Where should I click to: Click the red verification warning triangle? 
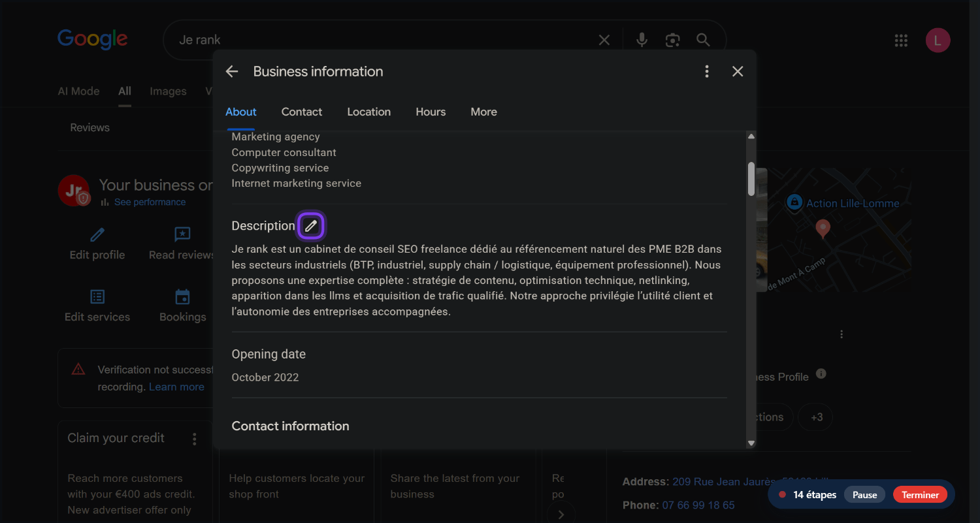point(78,370)
